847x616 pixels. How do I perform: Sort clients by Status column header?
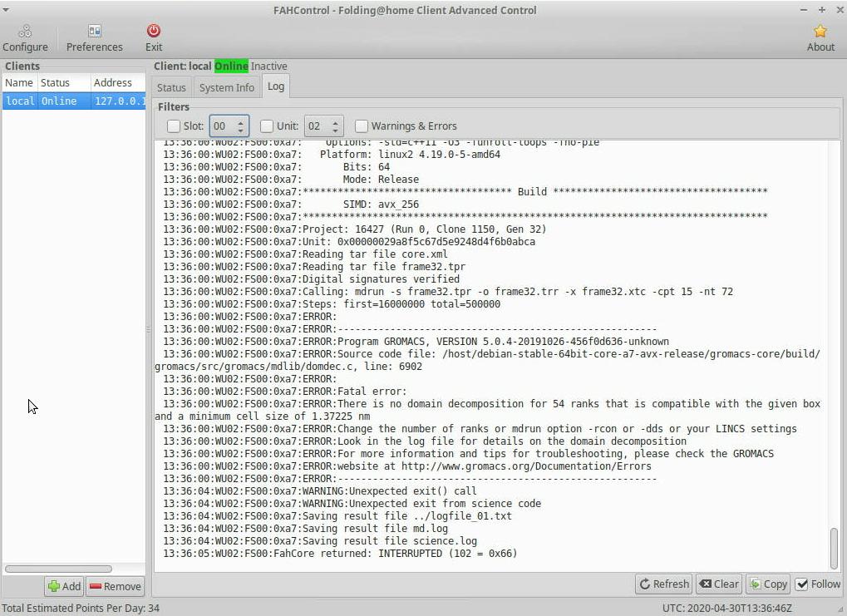(x=63, y=82)
